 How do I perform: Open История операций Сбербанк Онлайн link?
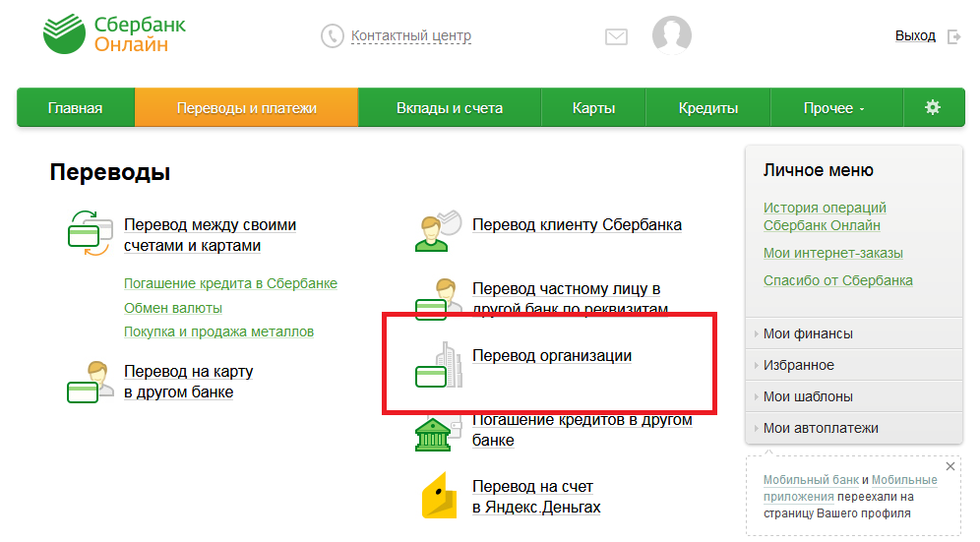click(x=825, y=216)
